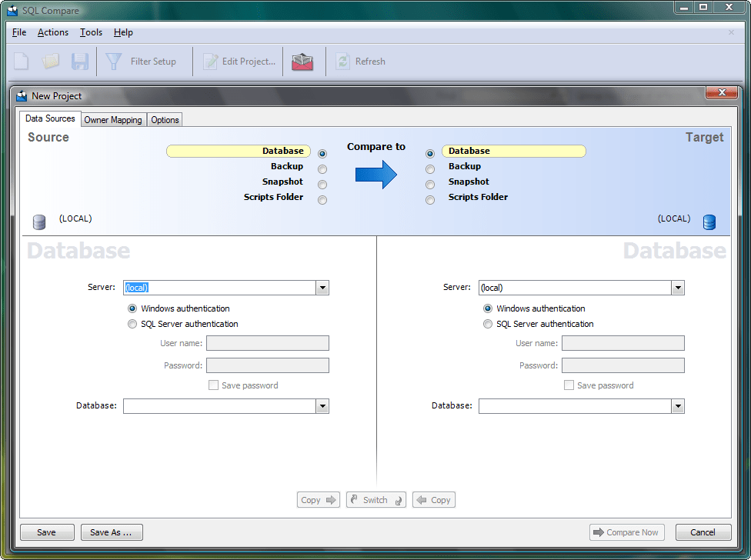Click the Refresh toolbar icon
Image resolution: width=751 pixels, height=560 pixels.
point(360,62)
